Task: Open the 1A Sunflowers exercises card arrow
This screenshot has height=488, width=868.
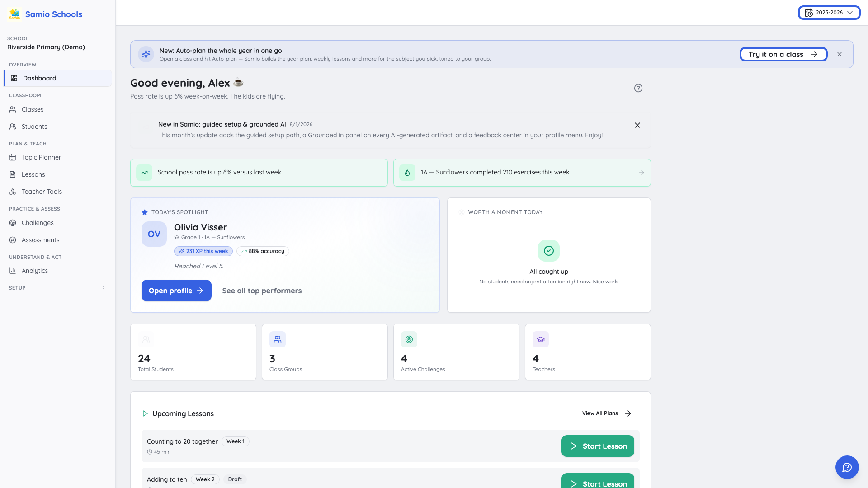Action: [642, 173]
